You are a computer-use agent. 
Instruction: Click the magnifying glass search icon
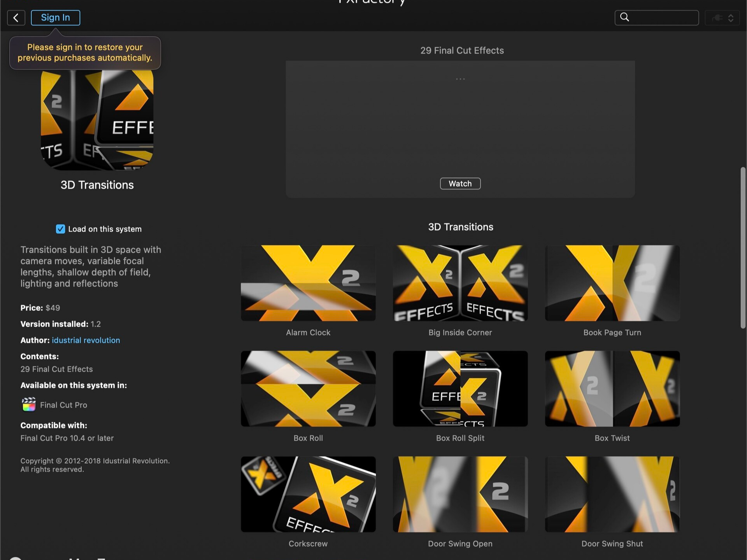point(624,17)
